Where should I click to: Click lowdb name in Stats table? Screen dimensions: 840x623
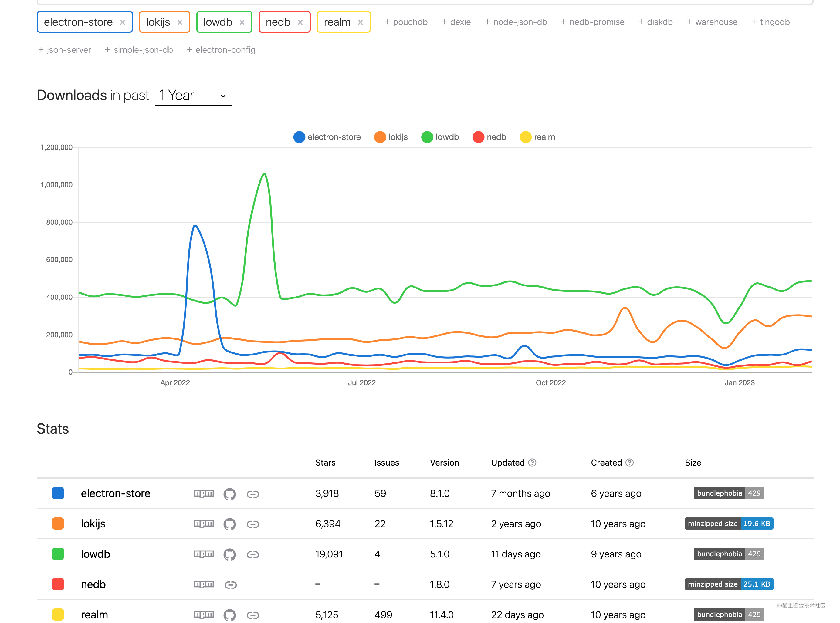pos(96,554)
